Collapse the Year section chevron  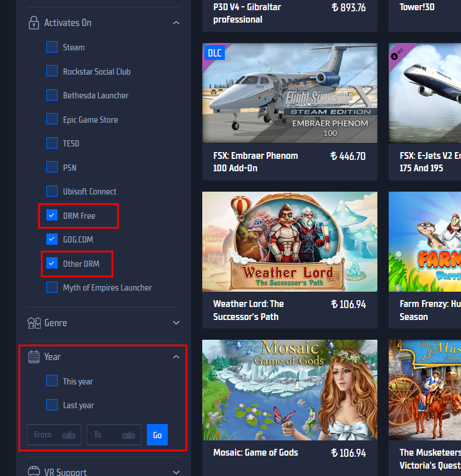176,357
